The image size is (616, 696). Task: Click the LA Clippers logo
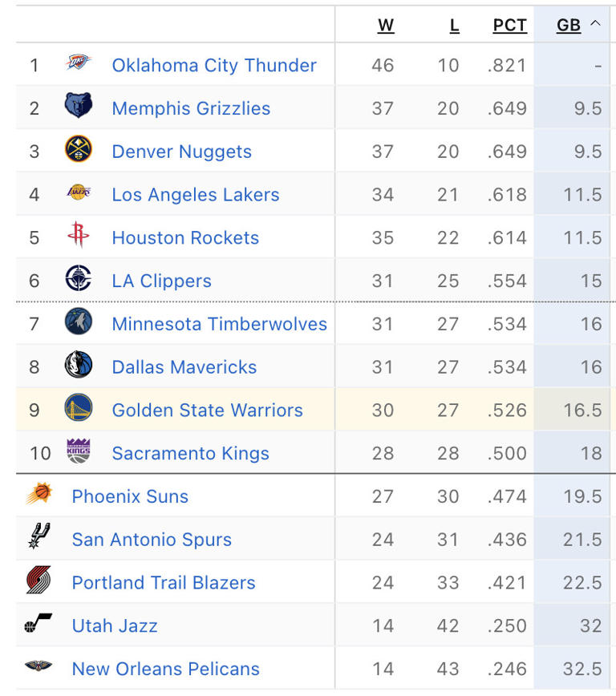79,281
